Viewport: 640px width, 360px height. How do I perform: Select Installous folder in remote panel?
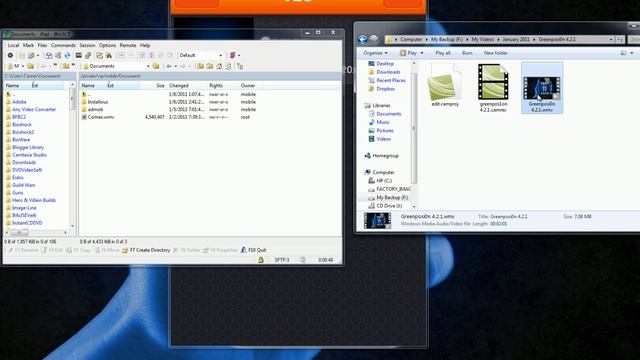point(95,102)
